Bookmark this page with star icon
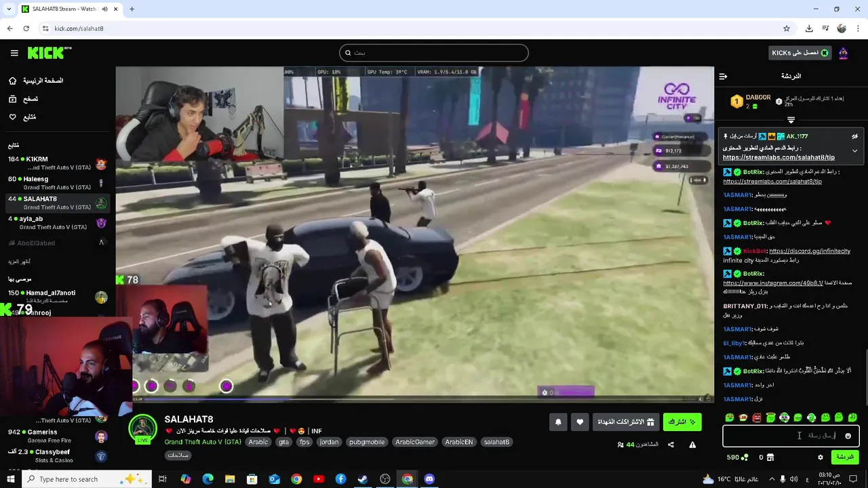This screenshot has height=488, width=868. coord(787,28)
